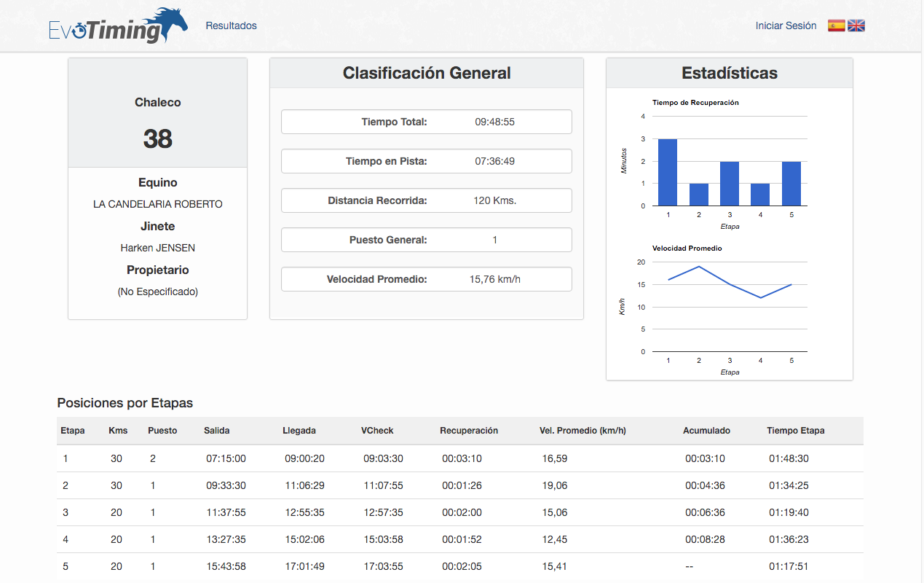
Task: Select the Distancia Recorrida field
Action: pos(427,200)
